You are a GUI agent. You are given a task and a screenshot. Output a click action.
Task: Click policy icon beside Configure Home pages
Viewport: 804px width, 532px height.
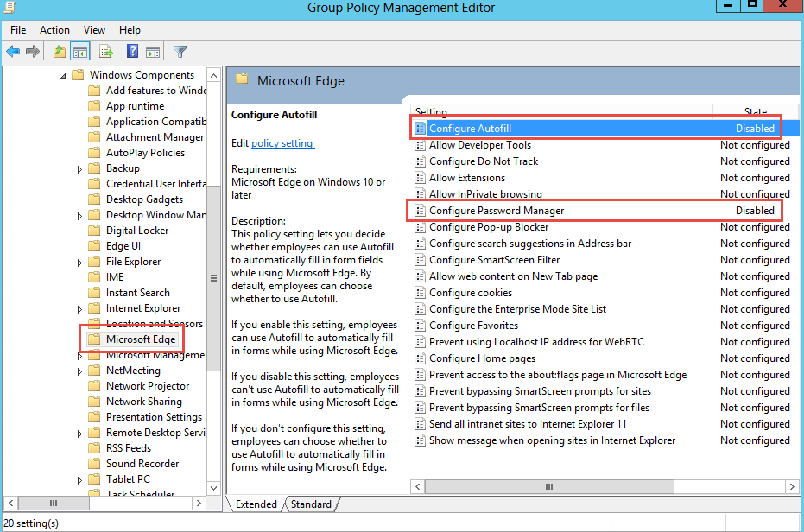(420, 358)
